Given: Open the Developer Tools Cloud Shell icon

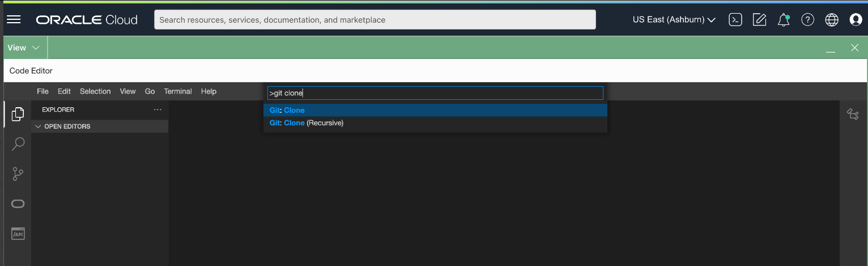Looking at the screenshot, I should 735,19.
